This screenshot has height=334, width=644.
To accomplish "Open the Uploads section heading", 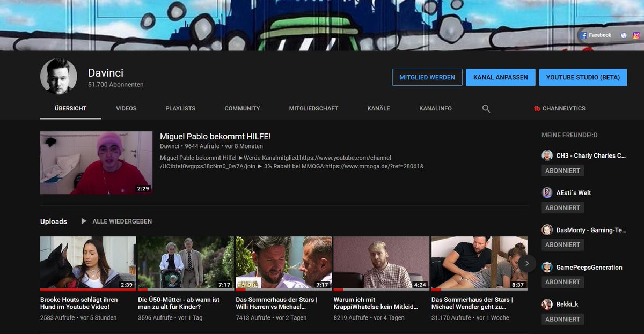I will pos(54,221).
